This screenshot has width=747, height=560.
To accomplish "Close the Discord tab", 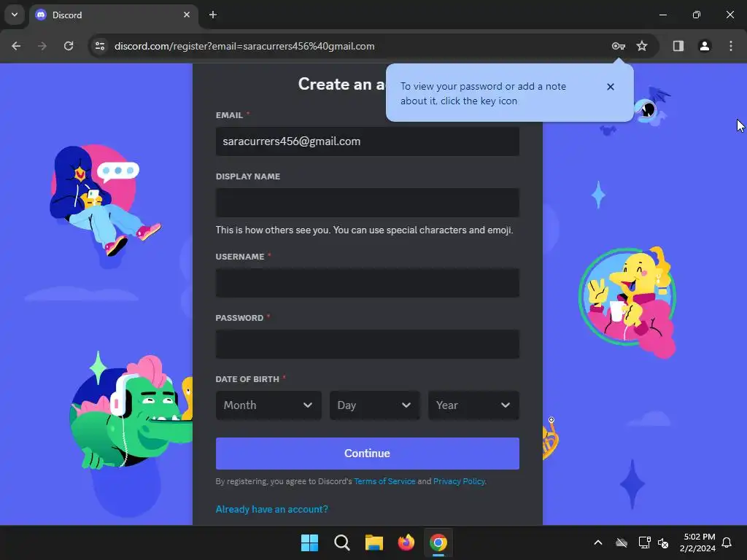I will (187, 15).
